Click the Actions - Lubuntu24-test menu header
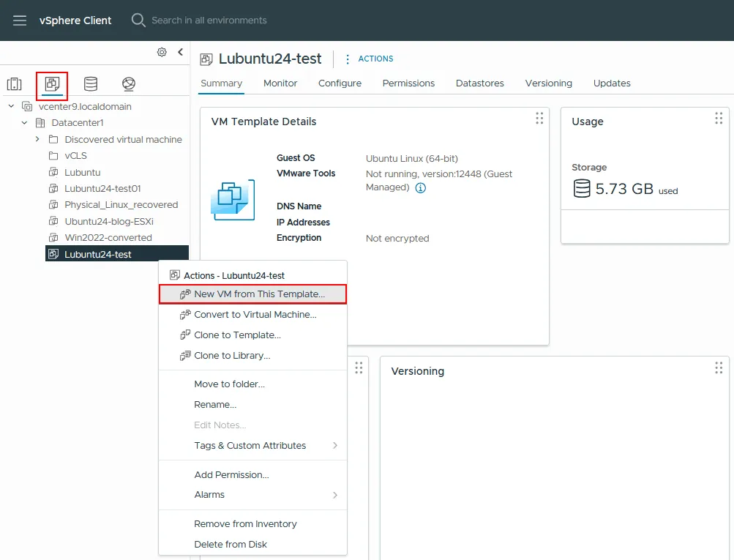734x560 pixels. point(234,276)
